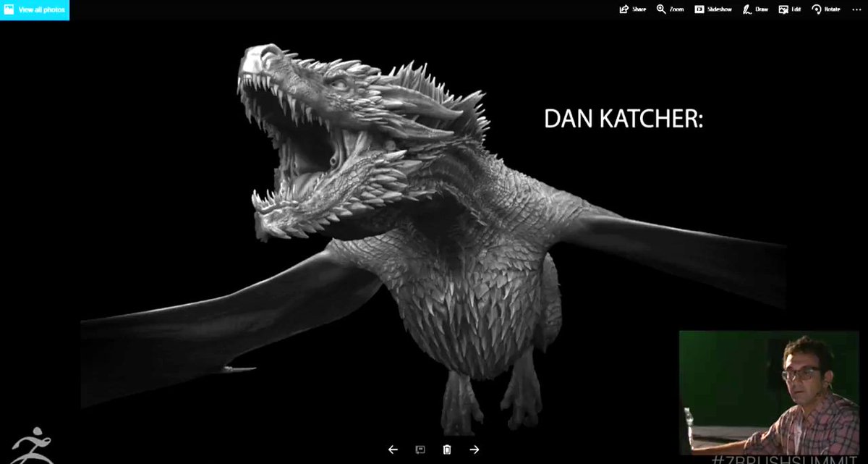Image resolution: width=868 pixels, height=464 pixels.
Task: Rotate the photo
Action: pyautogui.click(x=826, y=9)
